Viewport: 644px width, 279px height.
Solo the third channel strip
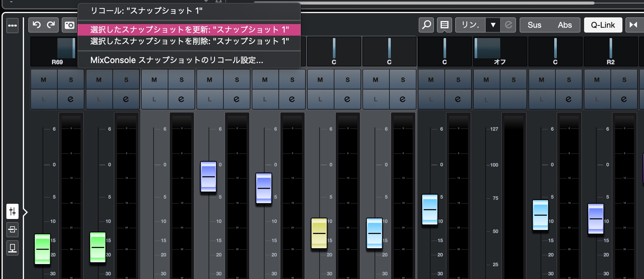tap(182, 79)
